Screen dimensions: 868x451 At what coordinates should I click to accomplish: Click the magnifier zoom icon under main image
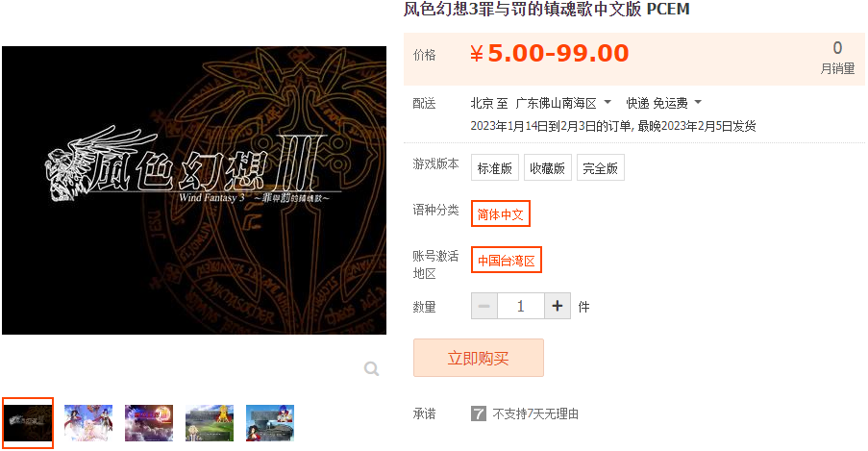click(x=371, y=368)
